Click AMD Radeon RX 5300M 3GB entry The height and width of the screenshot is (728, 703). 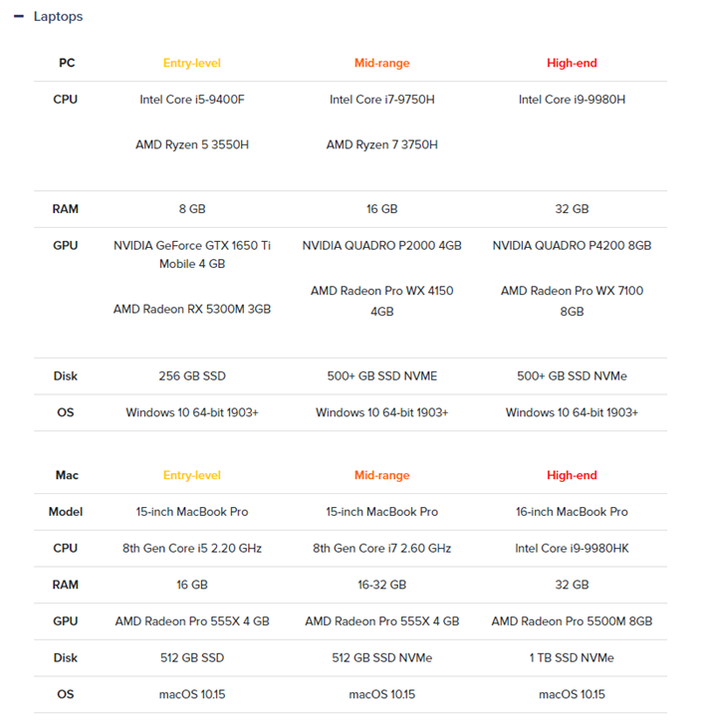(x=192, y=309)
